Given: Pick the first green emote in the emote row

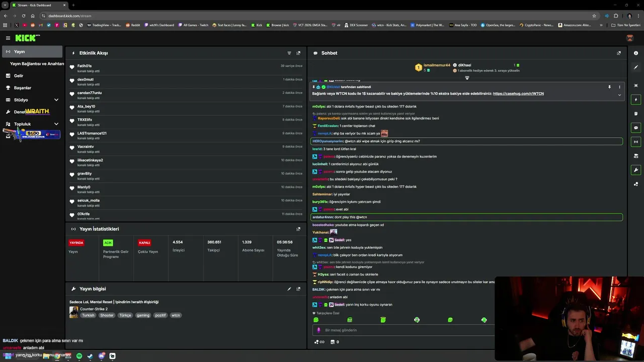Looking at the screenshot, I should point(316,320).
